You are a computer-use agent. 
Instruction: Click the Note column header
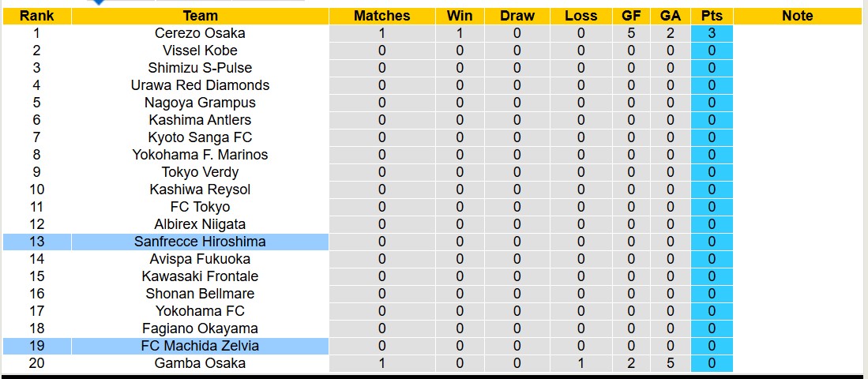coord(797,16)
